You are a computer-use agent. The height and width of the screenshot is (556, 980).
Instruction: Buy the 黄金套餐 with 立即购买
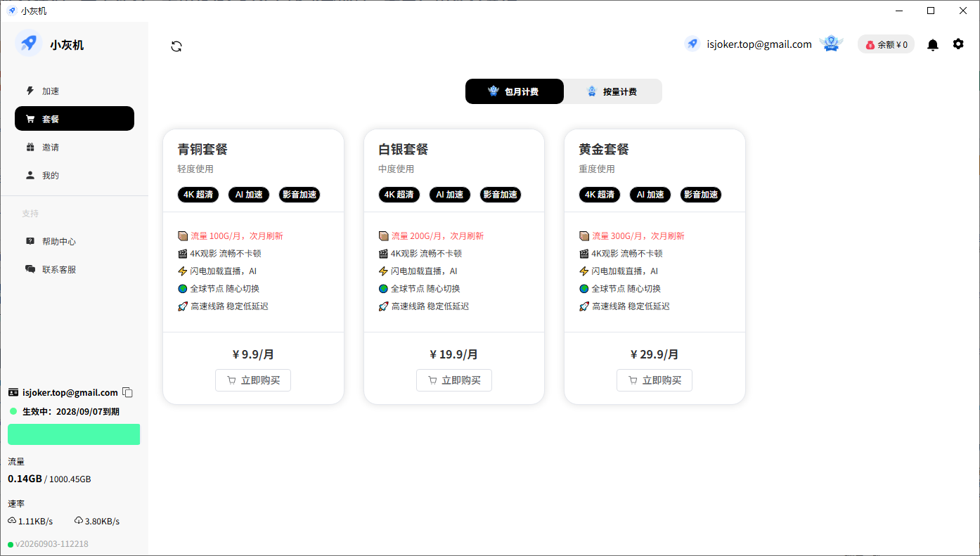pyautogui.click(x=655, y=380)
